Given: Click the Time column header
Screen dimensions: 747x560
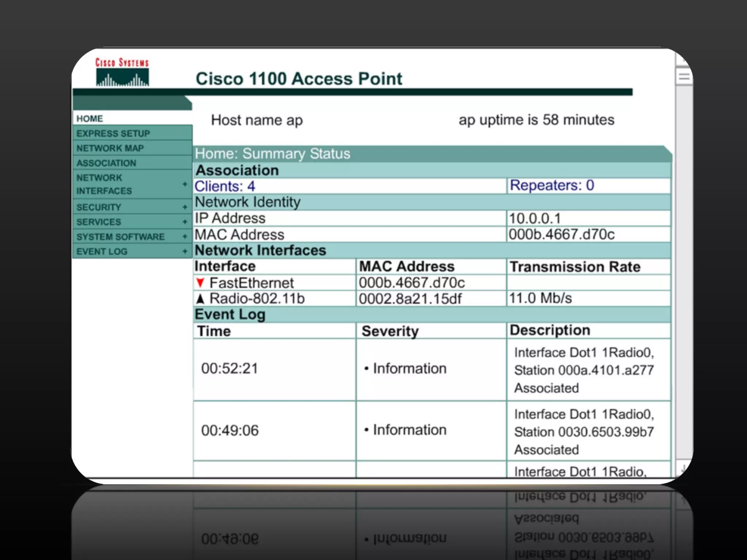Looking at the screenshot, I should 214,331.
